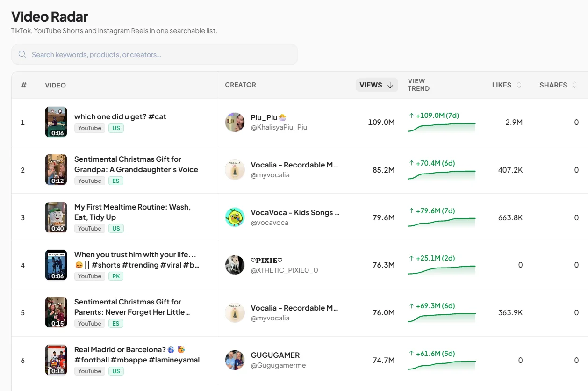Open video 'which one did u get? #cat'
The width and height of the screenshot is (588, 391).
(x=120, y=117)
